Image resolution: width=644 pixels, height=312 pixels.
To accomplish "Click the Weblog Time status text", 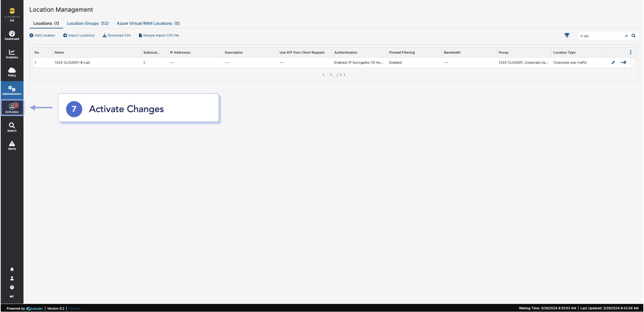I will (x=547, y=308).
